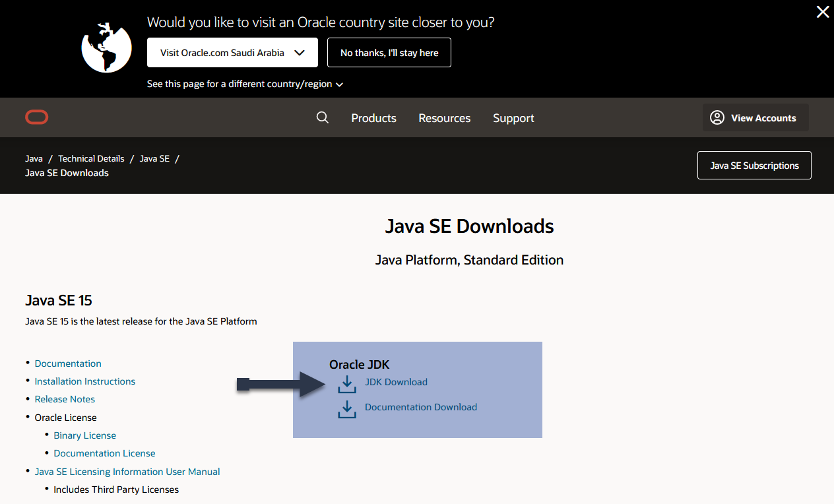Click the JDK Download link
This screenshot has height=504, width=834.
(396, 382)
